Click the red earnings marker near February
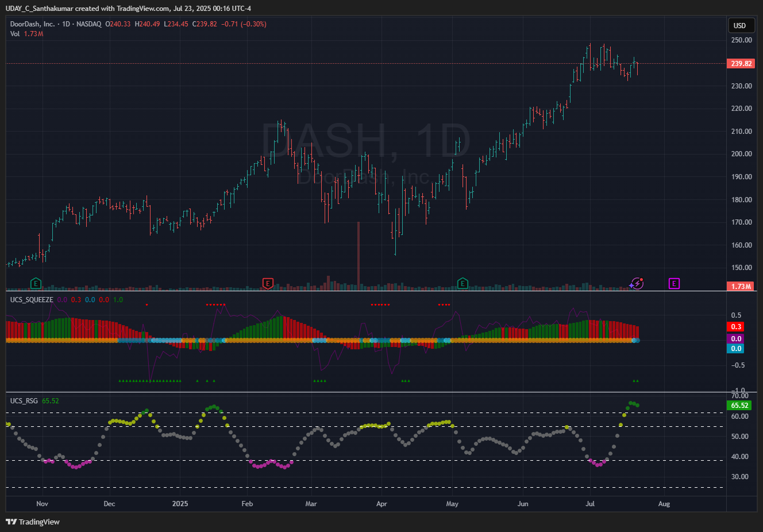The image size is (763, 532). pos(268,283)
